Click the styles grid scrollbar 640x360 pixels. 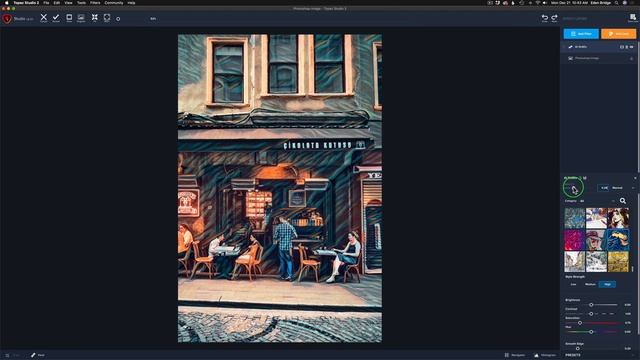coord(633,269)
